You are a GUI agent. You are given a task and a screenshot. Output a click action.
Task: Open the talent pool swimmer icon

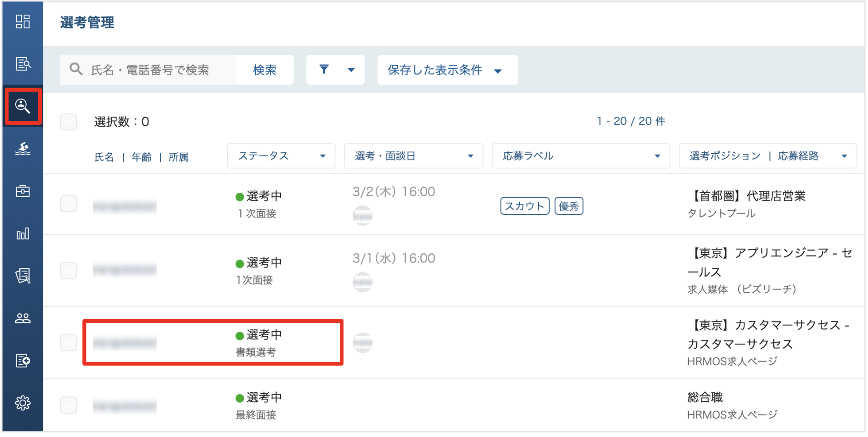(x=23, y=149)
